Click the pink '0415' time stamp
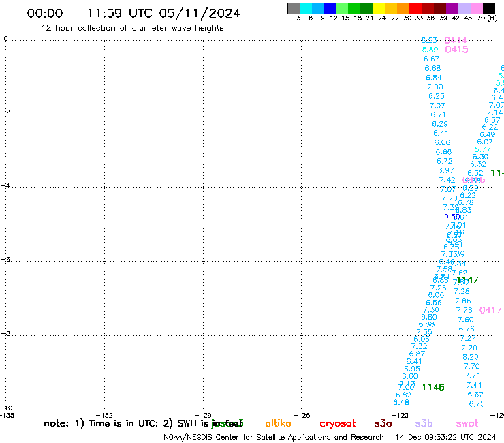504x443 pixels. [456, 50]
